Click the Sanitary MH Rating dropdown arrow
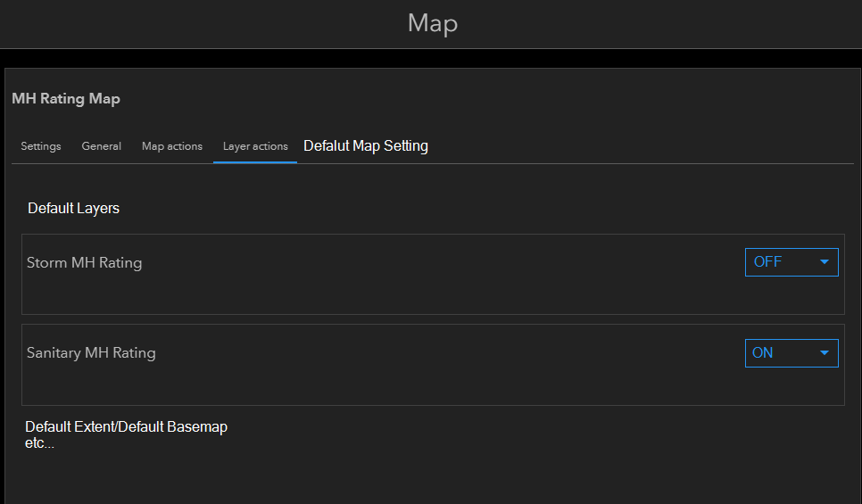This screenshot has height=504, width=862. 824,353
